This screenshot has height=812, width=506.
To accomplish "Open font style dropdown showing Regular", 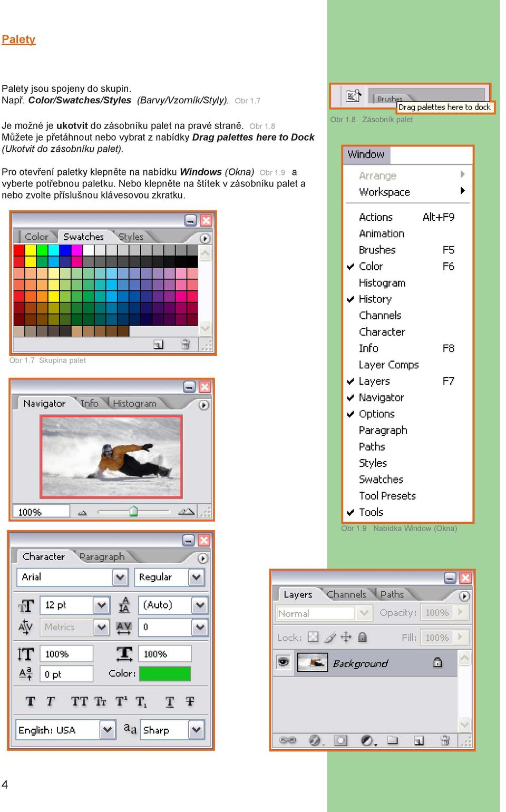I will click(x=196, y=577).
